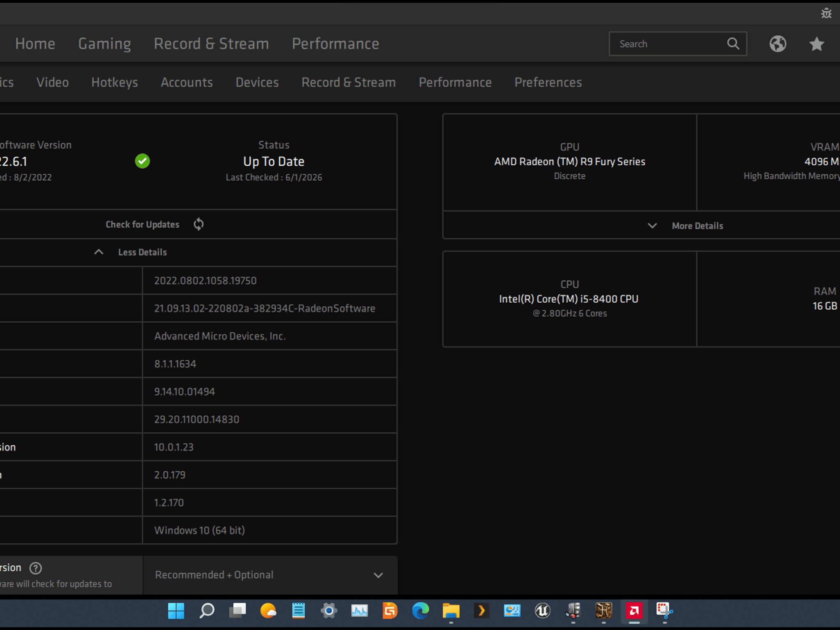Collapse the Less Details section
The height and width of the screenshot is (630, 840).
pyautogui.click(x=130, y=252)
